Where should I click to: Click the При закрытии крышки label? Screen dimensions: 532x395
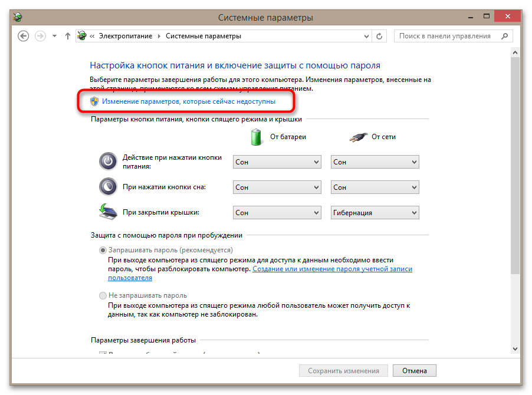161,213
